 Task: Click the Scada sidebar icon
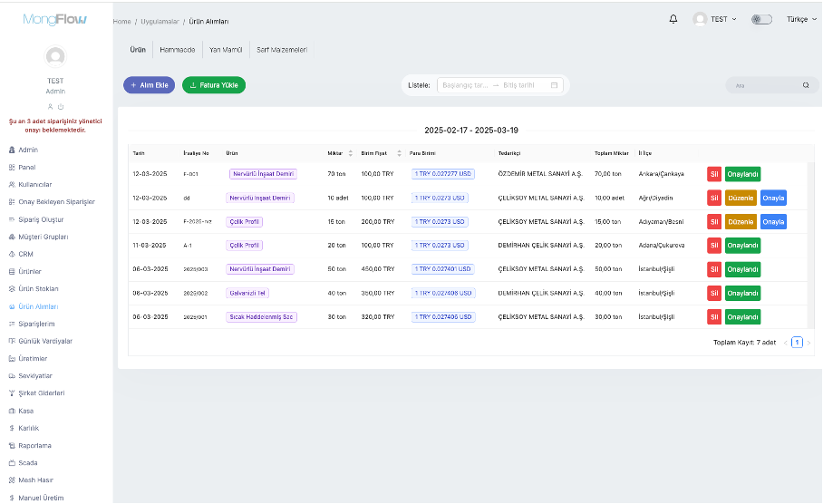tap(12, 462)
